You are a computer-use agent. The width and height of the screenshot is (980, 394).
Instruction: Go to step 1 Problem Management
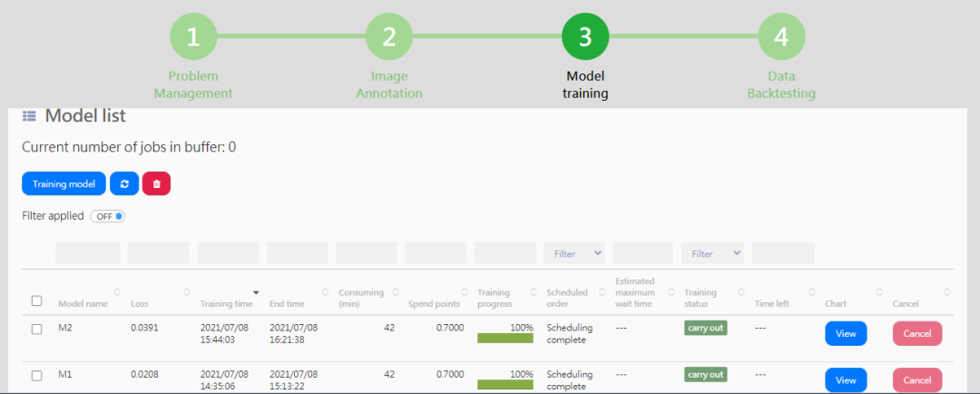point(193,37)
